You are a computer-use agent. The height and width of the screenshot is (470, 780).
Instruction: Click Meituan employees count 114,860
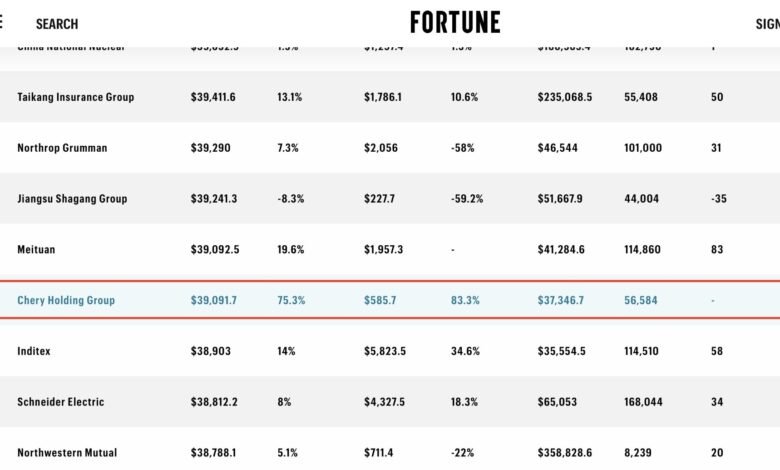click(642, 249)
